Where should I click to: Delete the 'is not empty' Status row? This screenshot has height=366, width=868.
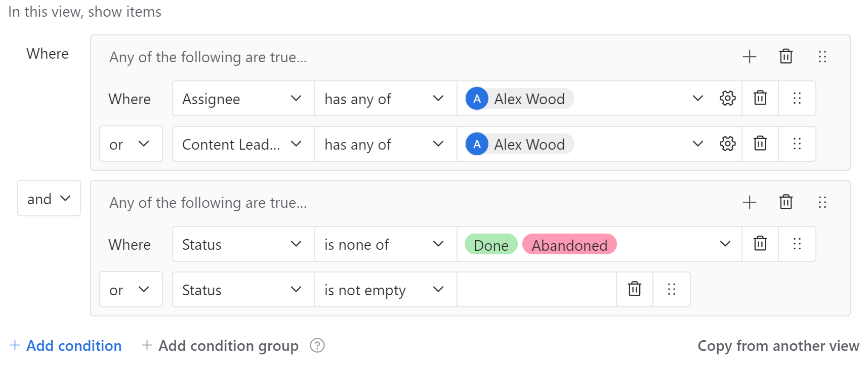pyautogui.click(x=635, y=289)
